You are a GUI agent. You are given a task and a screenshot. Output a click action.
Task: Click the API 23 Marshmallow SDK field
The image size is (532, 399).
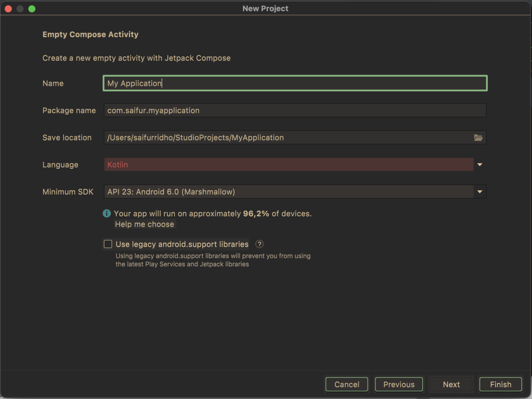coord(288,192)
